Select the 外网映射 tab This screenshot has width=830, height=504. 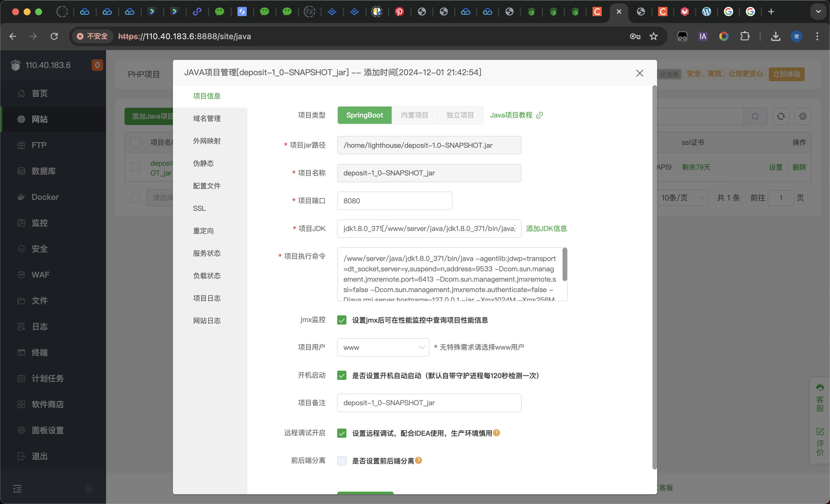tap(207, 141)
